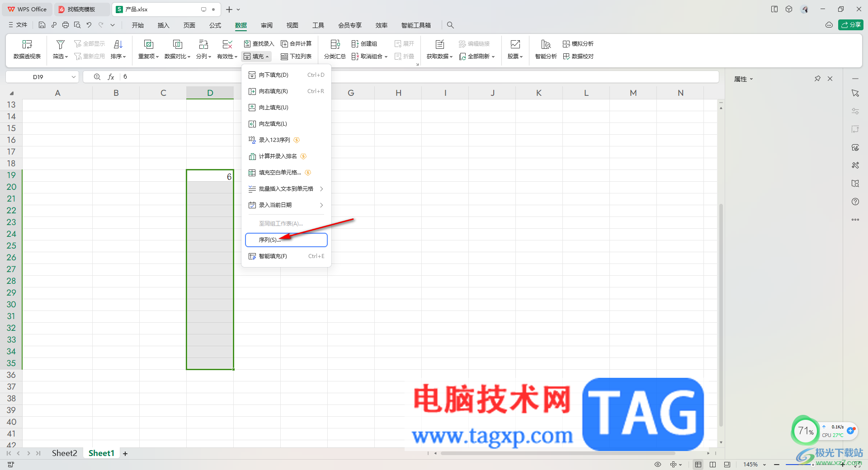The width and height of the screenshot is (868, 470).
Task: Click the cloud chat status icon
Action: (829, 25)
